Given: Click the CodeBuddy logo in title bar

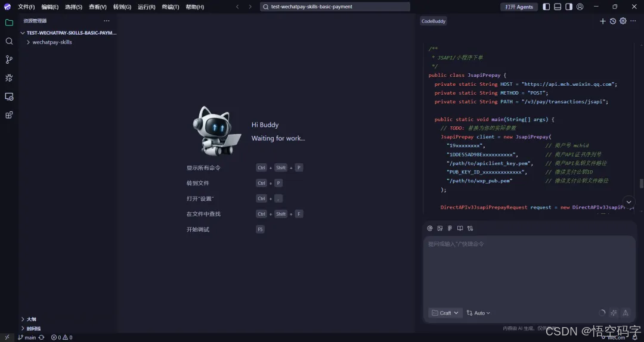Looking at the screenshot, I should click(x=7, y=7).
